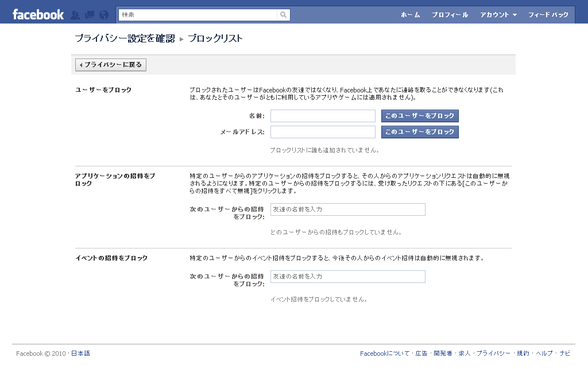Focus the app invite friend-name field
The width and height of the screenshot is (588, 369).
point(348,209)
